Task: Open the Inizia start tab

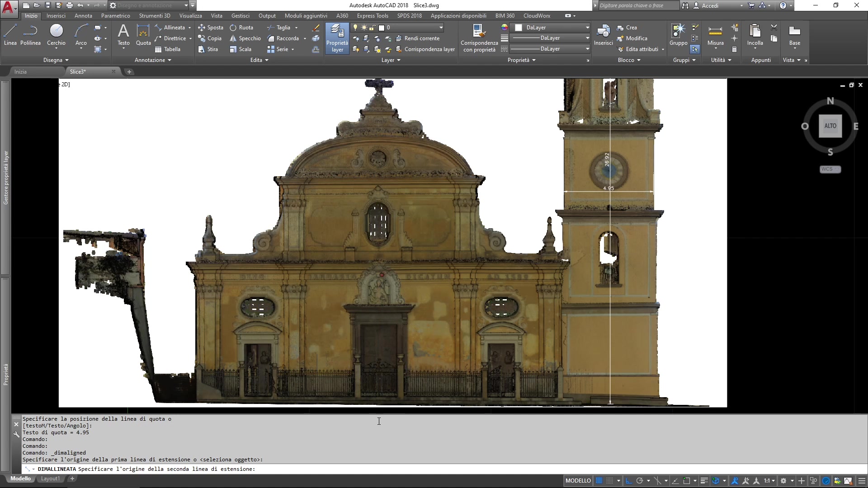Action: click(20, 72)
